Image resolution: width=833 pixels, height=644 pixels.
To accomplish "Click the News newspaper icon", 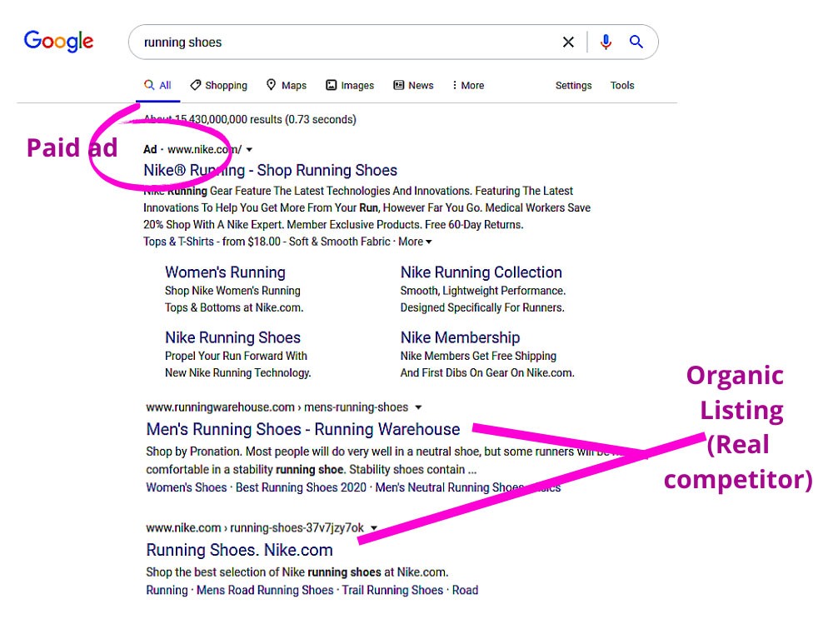I will 398,85.
